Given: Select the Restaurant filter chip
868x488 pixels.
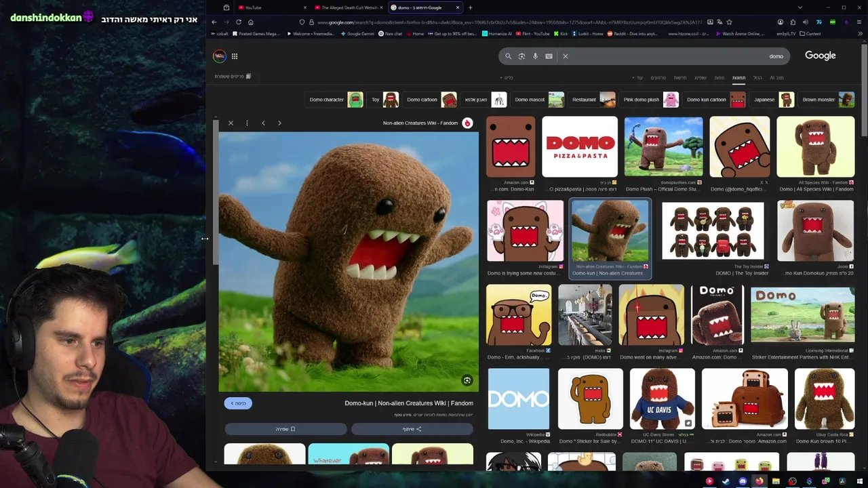Looking at the screenshot, I should point(592,100).
